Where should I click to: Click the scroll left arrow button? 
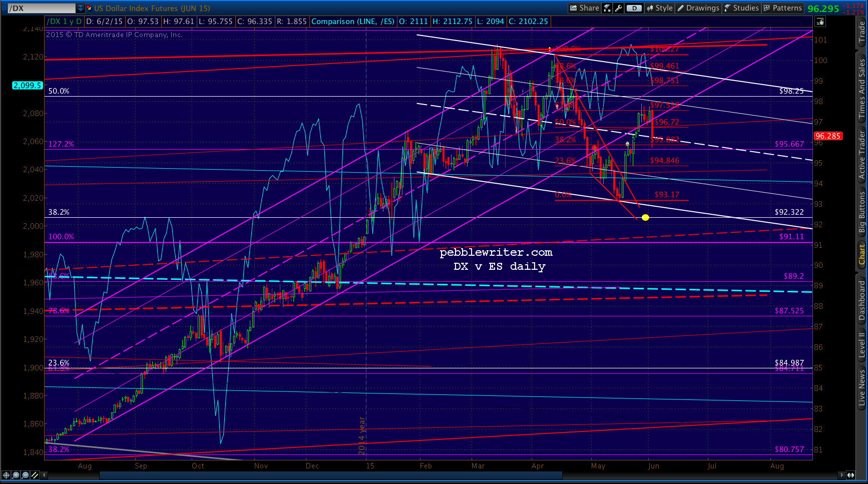(x=45, y=475)
